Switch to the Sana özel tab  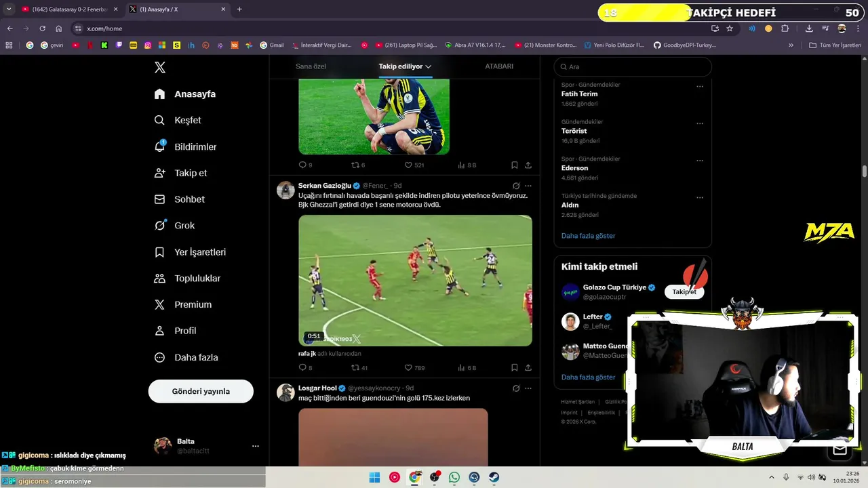(311, 66)
